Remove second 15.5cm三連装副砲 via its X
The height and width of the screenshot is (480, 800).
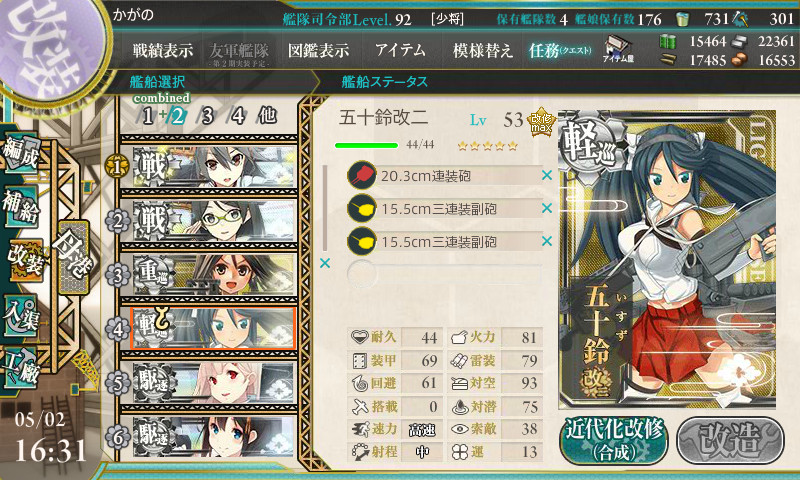(547, 241)
